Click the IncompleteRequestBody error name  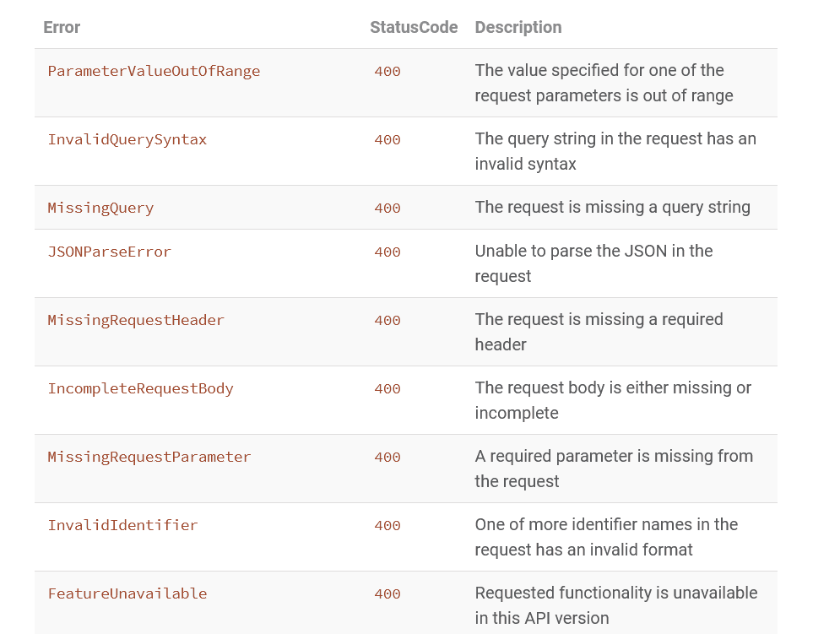140,388
